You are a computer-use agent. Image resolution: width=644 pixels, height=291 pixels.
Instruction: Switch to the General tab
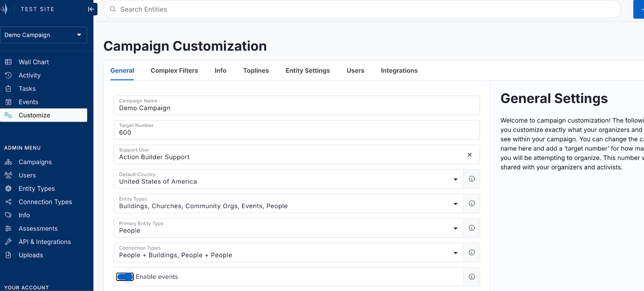122,71
